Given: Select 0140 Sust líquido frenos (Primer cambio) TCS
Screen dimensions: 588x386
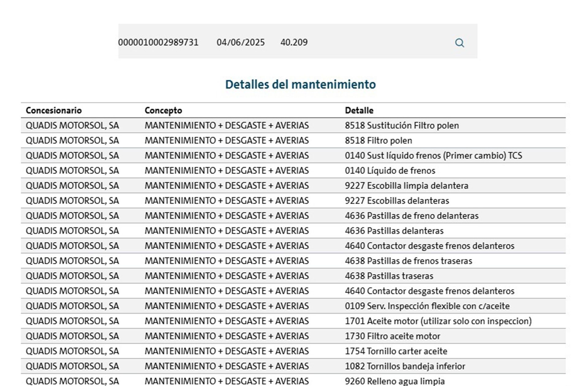Looking at the screenshot, I should pos(433,156).
